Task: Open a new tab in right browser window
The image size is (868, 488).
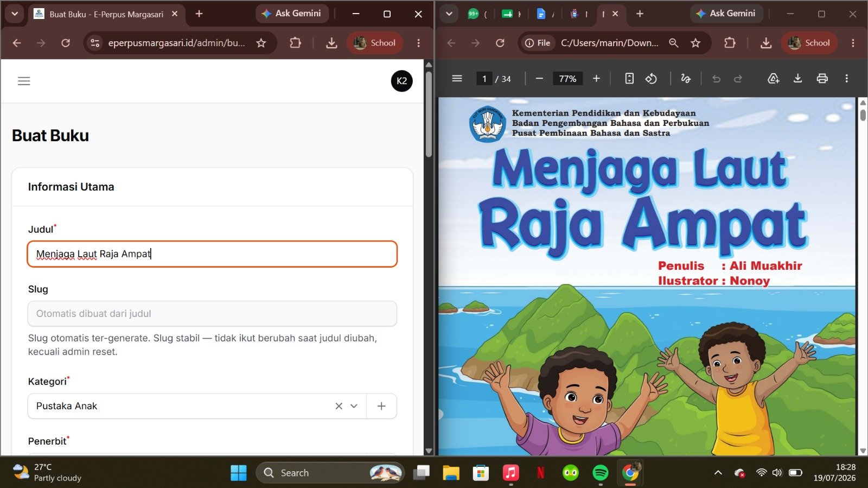Action: click(x=640, y=14)
